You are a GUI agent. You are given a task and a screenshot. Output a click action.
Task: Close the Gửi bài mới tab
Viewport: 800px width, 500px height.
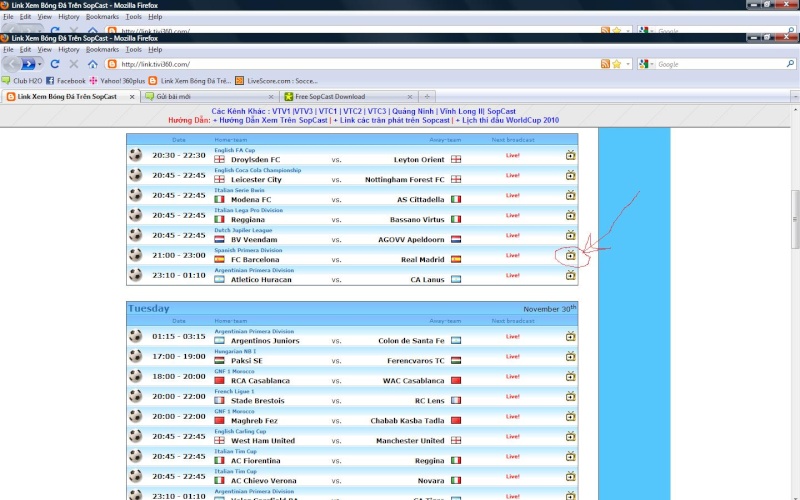tap(271, 96)
